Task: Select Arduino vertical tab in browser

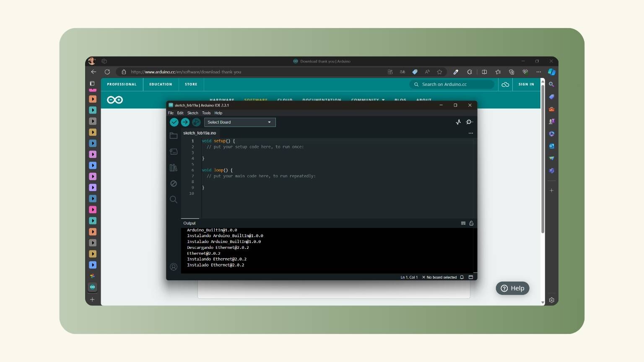Action: [x=93, y=287]
